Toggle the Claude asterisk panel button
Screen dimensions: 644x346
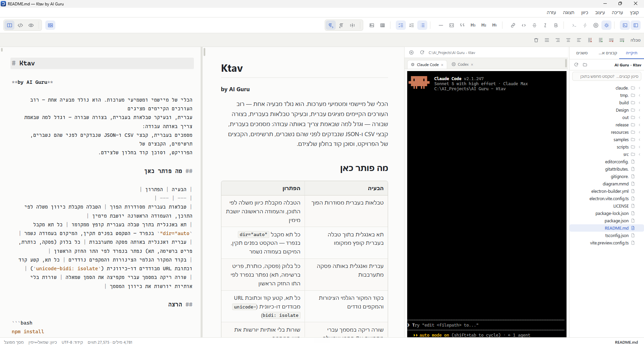coord(606,25)
